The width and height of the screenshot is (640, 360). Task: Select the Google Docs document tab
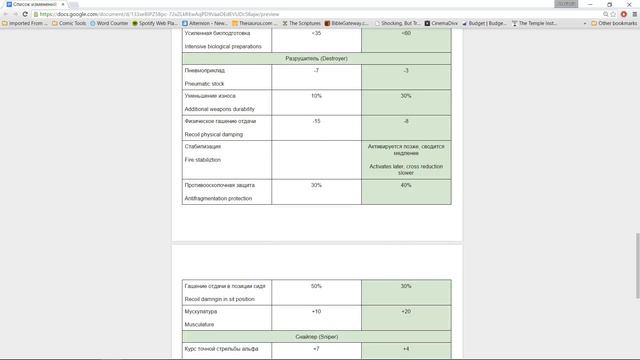click(34, 4)
